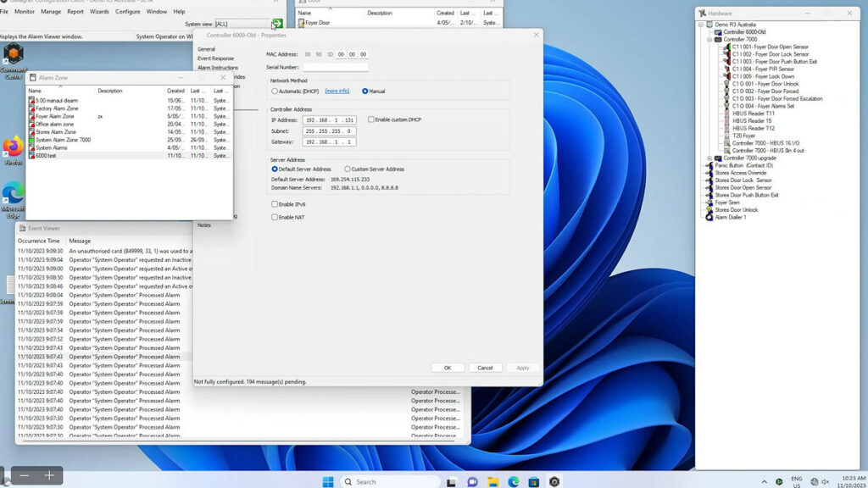Click the Panic Button (Contact ID) item icon
The image size is (868, 488).
(x=709, y=165)
